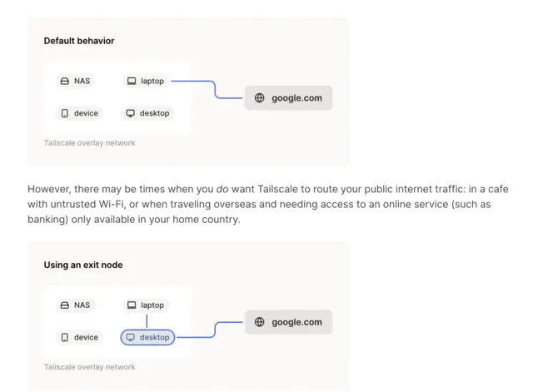The height and width of the screenshot is (392, 533).
Task: Click the highlighted desktop monitor icon in exit node diagram
Action: (131, 337)
